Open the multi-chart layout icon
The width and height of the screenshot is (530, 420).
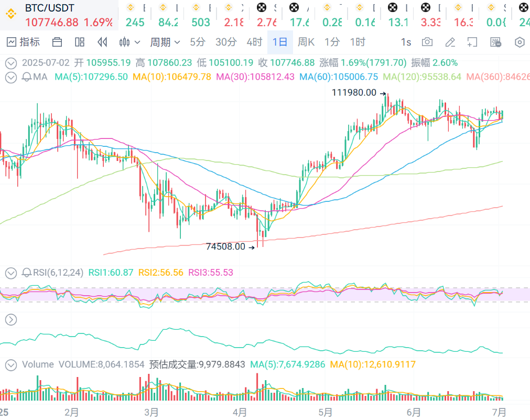[80, 42]
